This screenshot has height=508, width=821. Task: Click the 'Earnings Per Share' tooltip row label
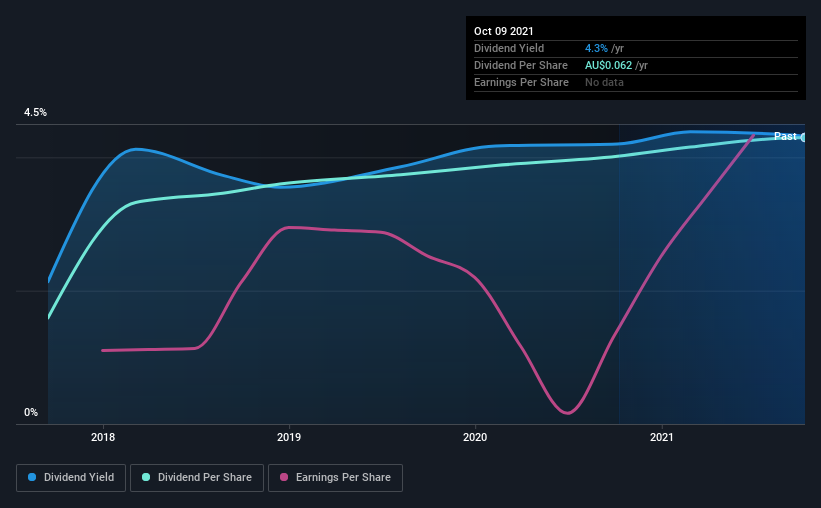(521, 82)
